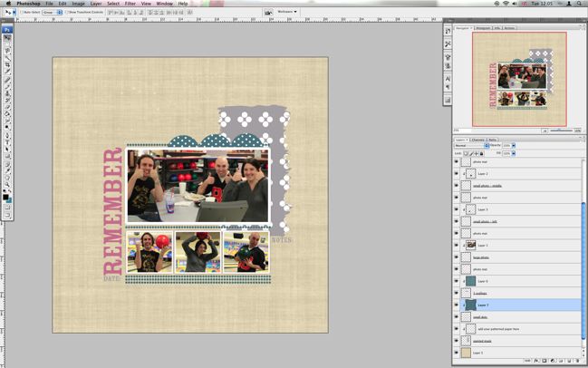
Task: Open the Opacity slider arrow
Action: pos(514,146)
